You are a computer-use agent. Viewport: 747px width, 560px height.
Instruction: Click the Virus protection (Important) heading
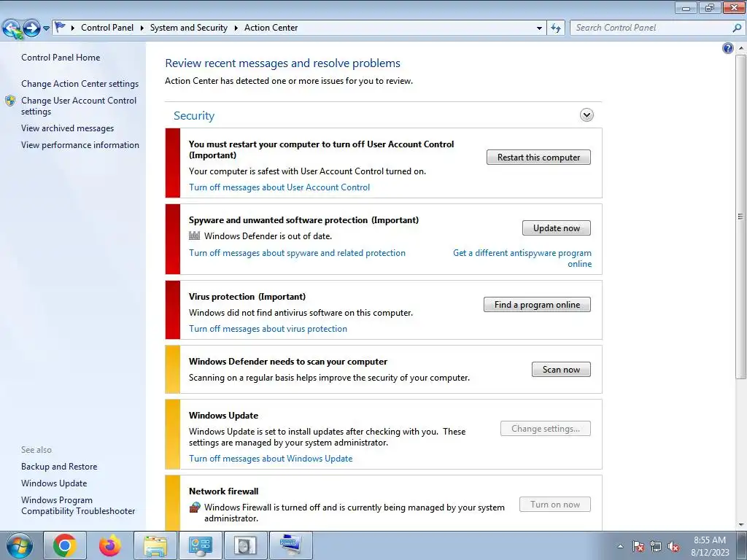[247, 297]
